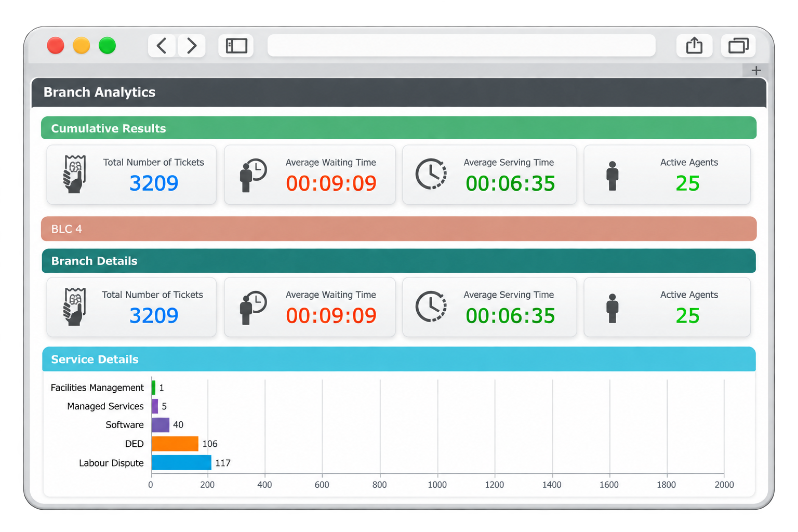Click the 1000 axis label on the chart
The width and height of the screenshot is (798, 532).
[437, 485]
